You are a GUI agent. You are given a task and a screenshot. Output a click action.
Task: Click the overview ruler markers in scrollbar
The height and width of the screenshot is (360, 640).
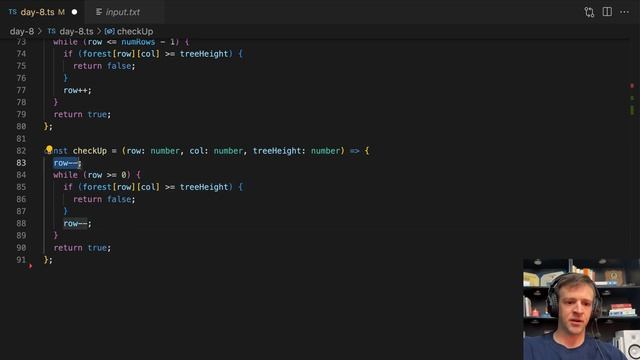tap(632, 100)
